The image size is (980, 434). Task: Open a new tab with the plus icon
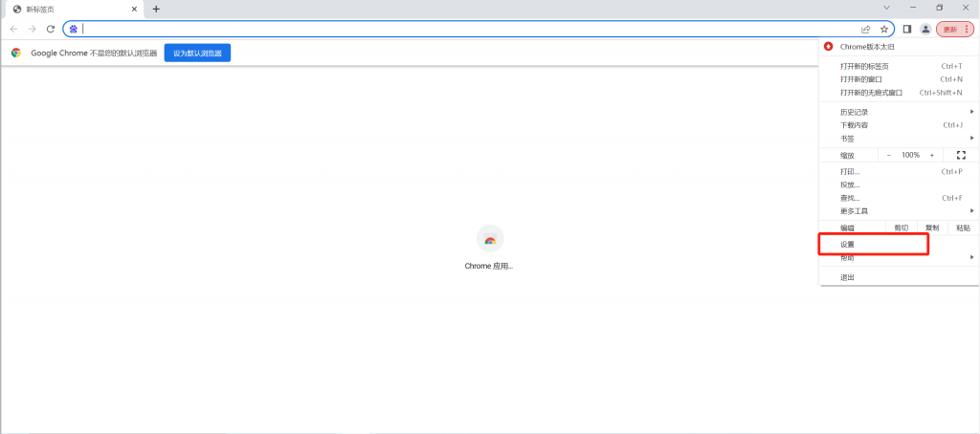pos(156,9)
